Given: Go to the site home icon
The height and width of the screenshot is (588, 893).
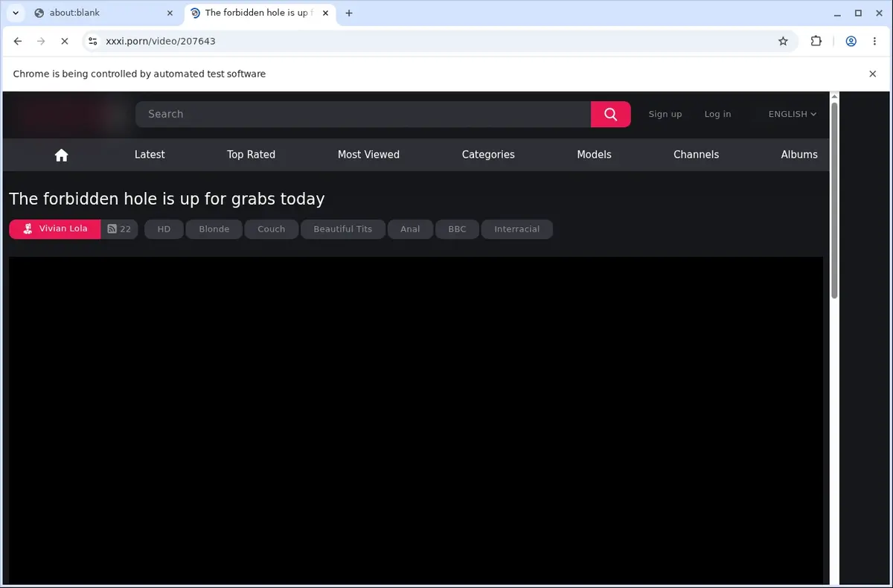Looking at the screenshot, I should [62, 155].
